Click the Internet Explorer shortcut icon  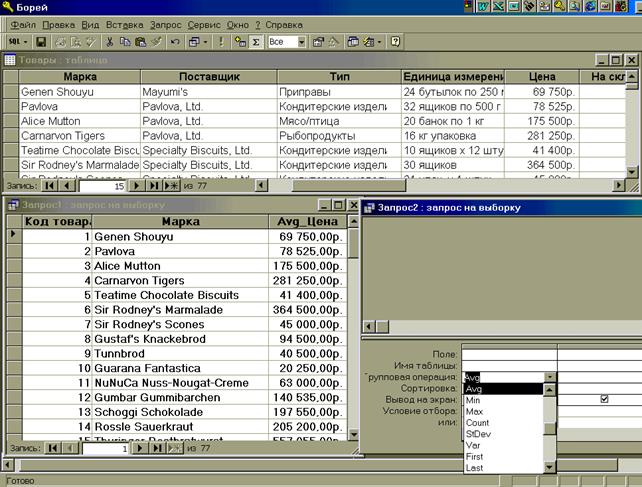pos(591,6)
